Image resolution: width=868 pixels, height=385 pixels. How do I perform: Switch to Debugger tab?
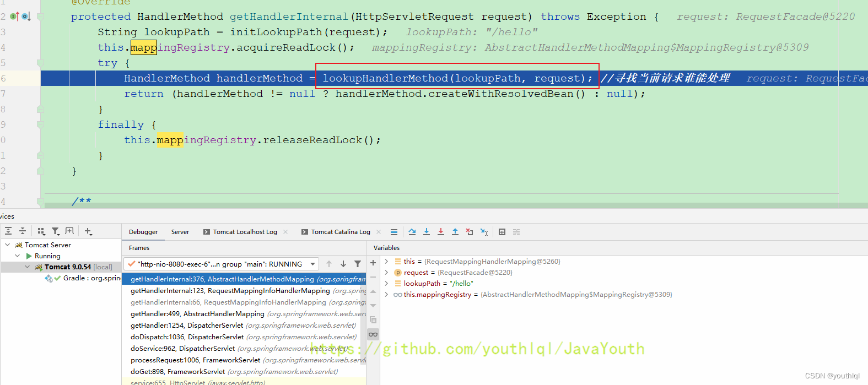click(143, 232)
